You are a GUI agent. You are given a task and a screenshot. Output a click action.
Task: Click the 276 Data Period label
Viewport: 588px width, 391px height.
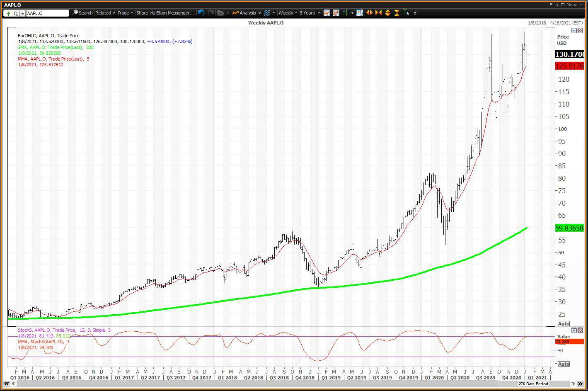(533, 384)
